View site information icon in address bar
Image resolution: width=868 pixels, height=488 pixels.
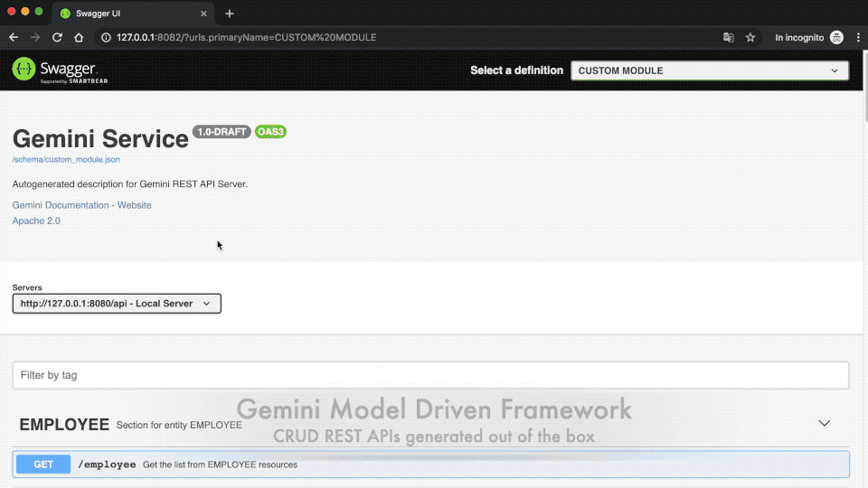(106, 38)
